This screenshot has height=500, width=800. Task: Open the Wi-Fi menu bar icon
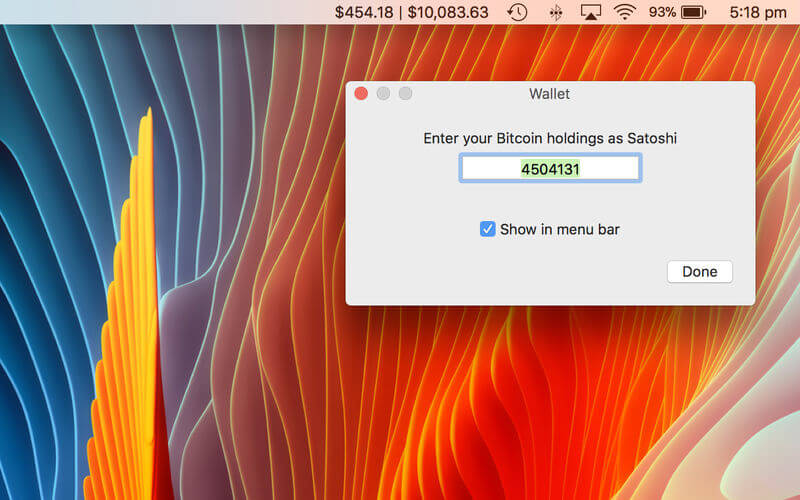624,12
